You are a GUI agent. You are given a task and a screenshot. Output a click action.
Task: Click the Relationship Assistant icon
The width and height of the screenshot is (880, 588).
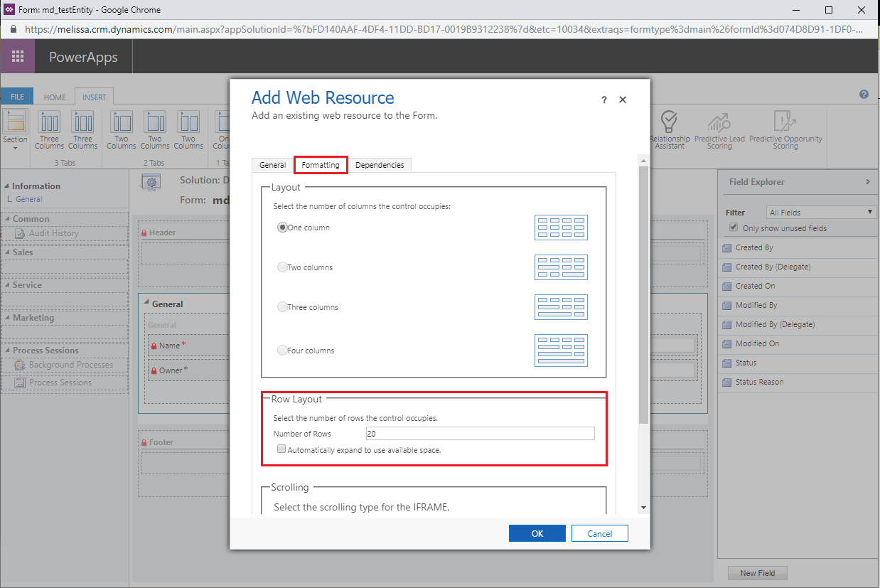669,129
